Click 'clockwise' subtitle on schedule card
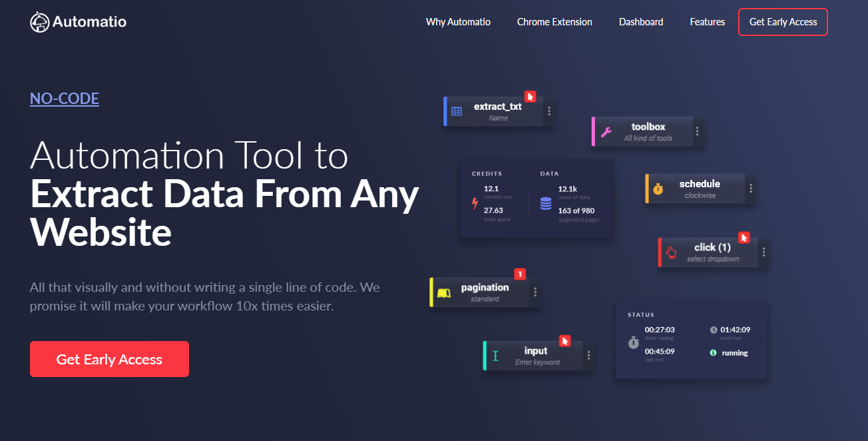The image size is (868, 441). pos(700,196)
